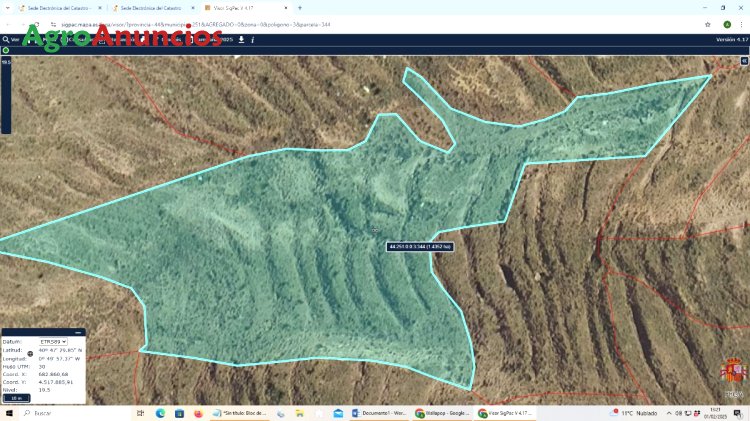Open Microsoft Store from the taskbar
The height and width of the screenshot is (421, 750).
(x=179, y=413)
